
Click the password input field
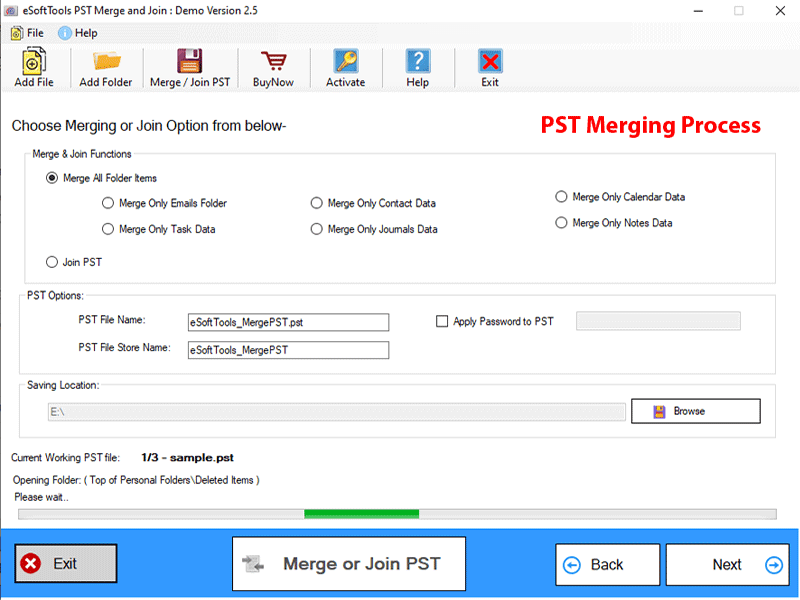point(658,321)
